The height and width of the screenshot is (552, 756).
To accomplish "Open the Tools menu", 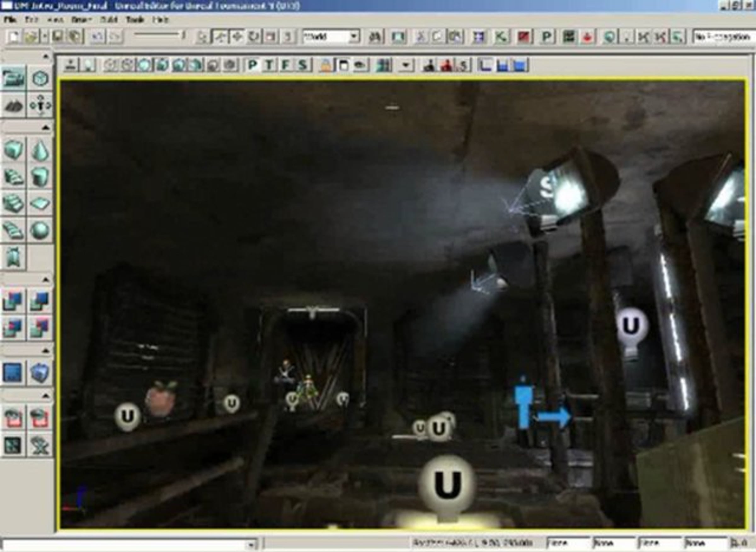I will (135, 20).
